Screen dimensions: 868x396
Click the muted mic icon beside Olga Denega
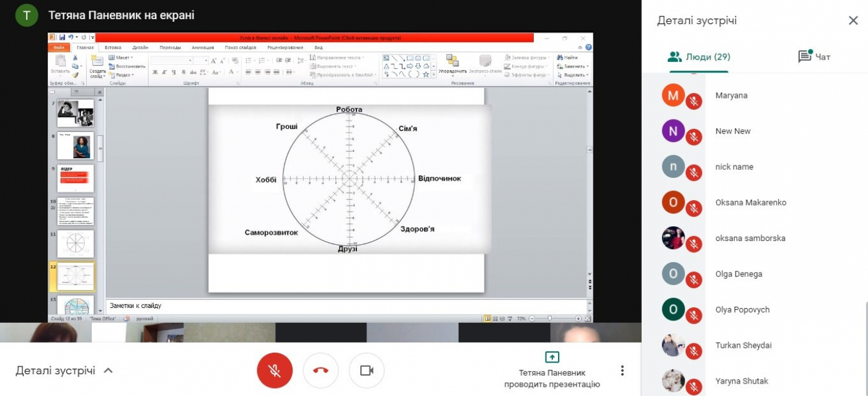coord(694,279)
